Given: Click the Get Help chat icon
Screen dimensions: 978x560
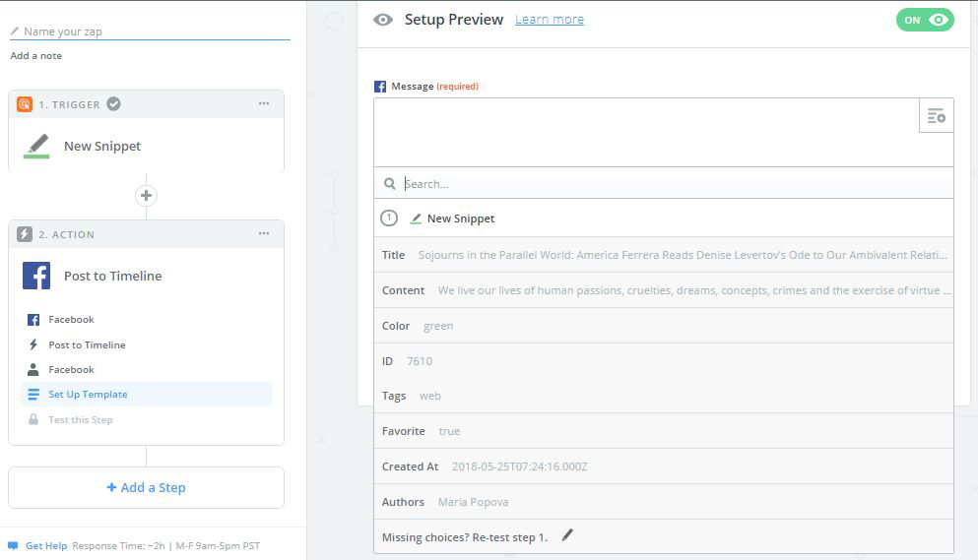Looking at the screenshot, I should point(13,545).
